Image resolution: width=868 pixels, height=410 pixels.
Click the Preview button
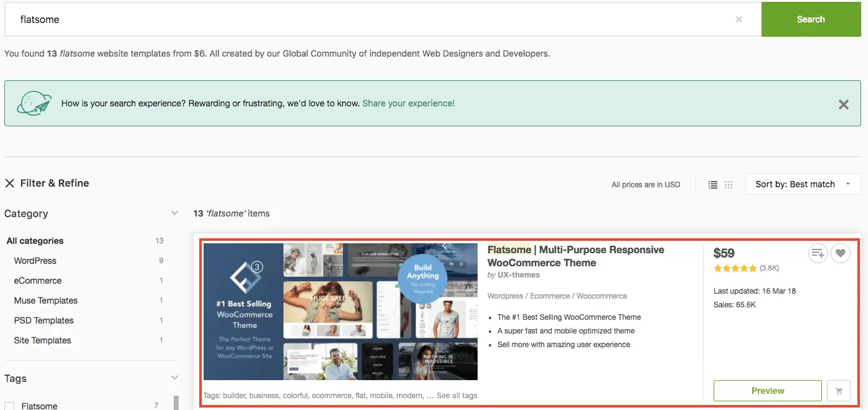point(768,391)
